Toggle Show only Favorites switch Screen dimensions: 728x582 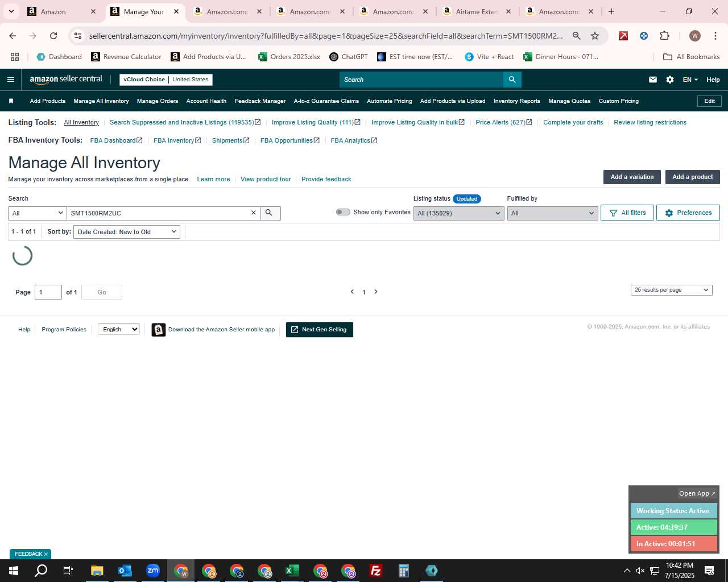click(x=343, y=212)
